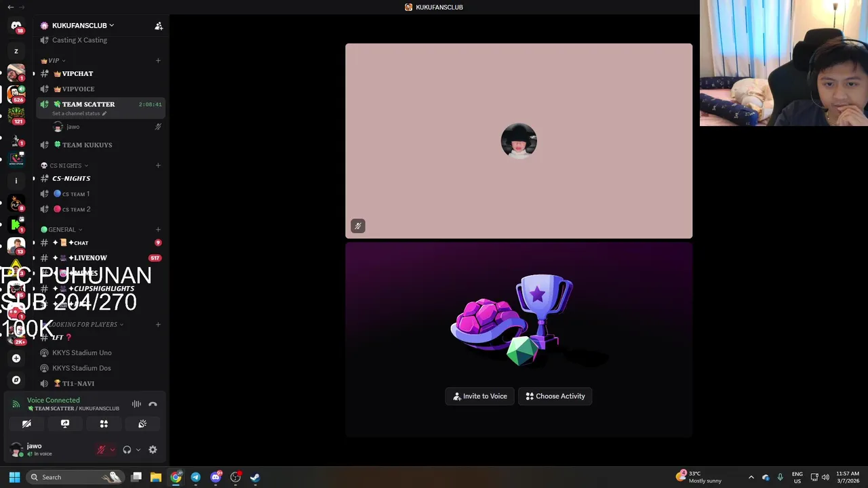Open Discover servers compass icon
The width and height of the screenshot is (868, 488).
tap(16, 380)
